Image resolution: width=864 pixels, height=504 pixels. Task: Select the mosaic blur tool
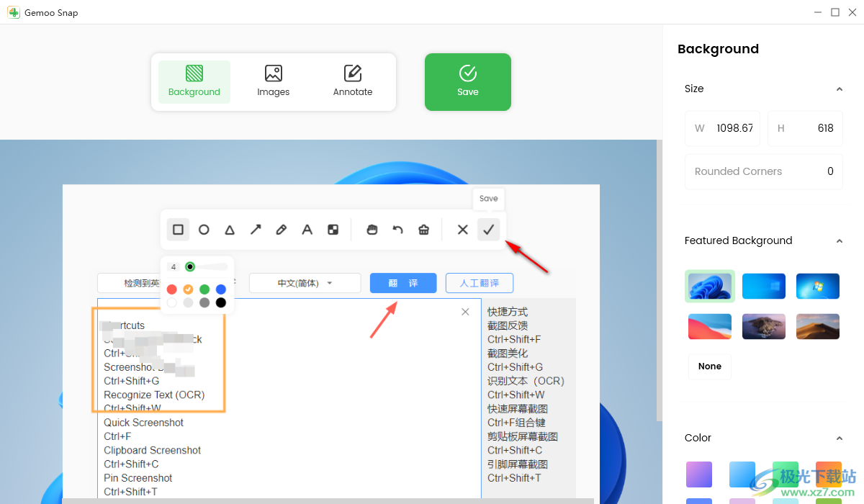tap(333, 230)
